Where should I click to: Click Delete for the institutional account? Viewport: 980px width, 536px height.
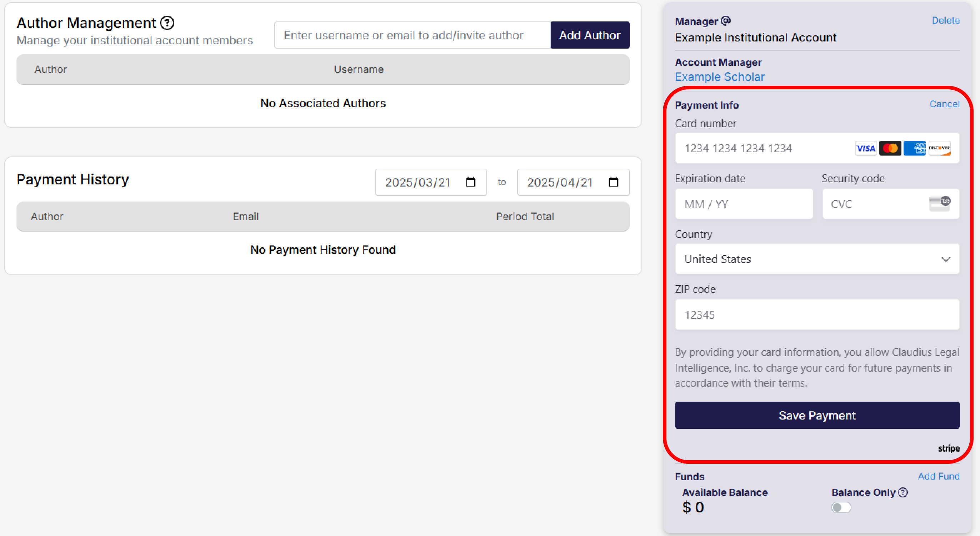[x=945, y=21]
